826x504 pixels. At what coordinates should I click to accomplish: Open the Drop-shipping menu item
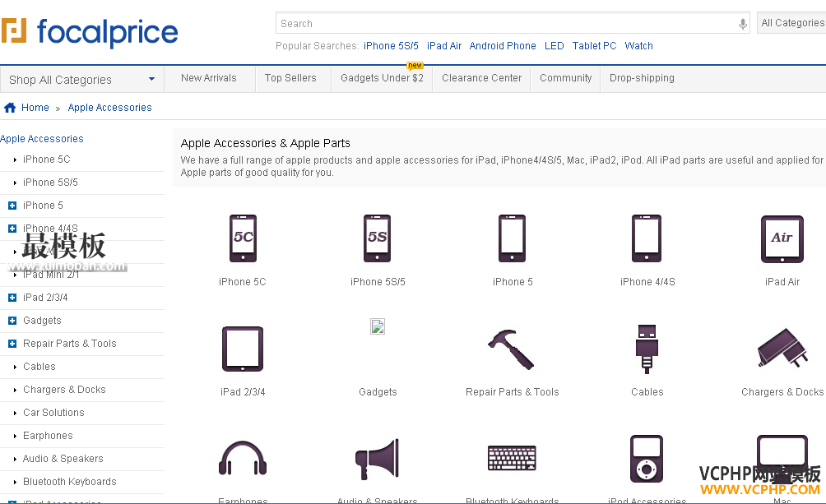click(642, 78)
